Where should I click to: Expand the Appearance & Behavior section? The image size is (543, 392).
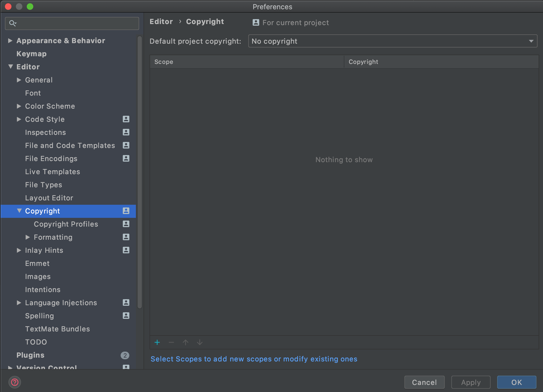pos(10,41)
